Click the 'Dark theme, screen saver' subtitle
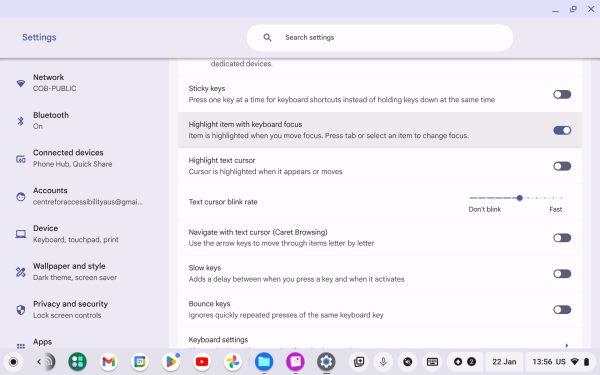Viewport: 600px width, 375px height. [75, 277]
